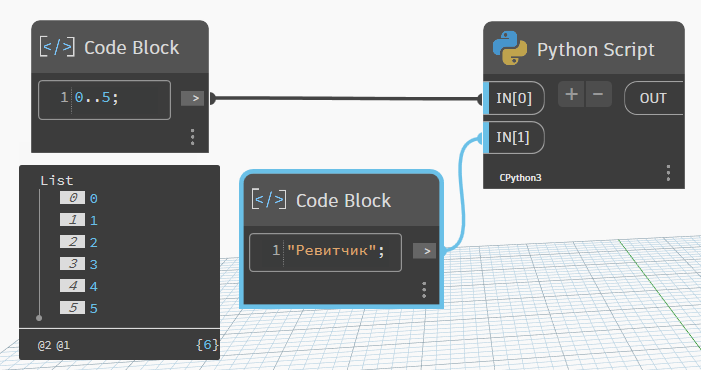
Task: Collapse the List header in the preview bubble
Action: (56, 181)
